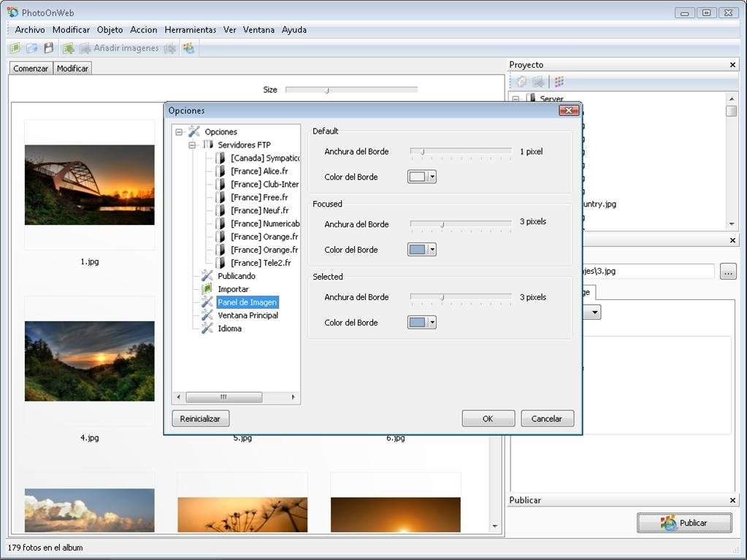Select the [Canada] Sympatico FTP server
Viewport: 747px width, 560px height.
tap(265, 158)
